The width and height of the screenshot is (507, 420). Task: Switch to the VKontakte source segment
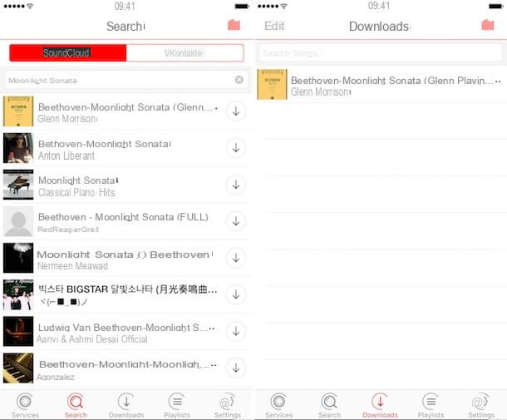click(x=185, y=52)
